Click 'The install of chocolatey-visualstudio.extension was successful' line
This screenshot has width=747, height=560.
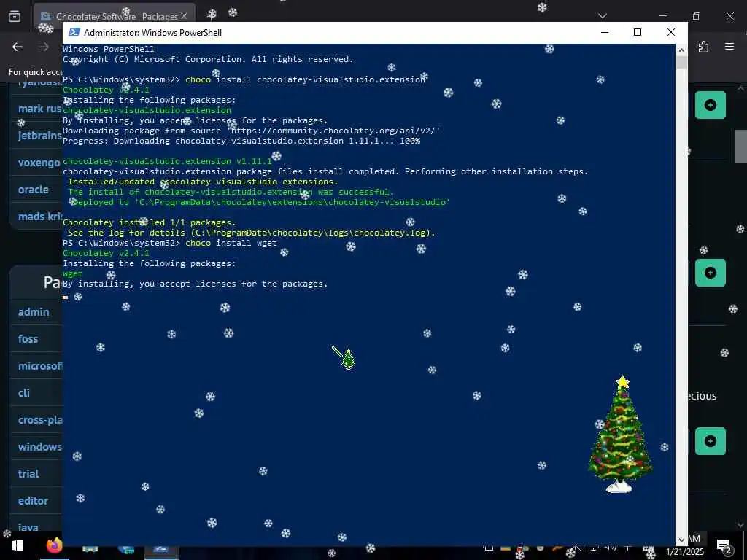click(231, 192)
